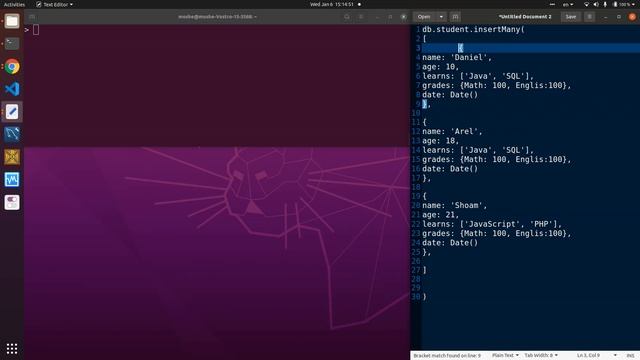
Task: Expand the Open recent files arrow
Action: pos(441,17)
